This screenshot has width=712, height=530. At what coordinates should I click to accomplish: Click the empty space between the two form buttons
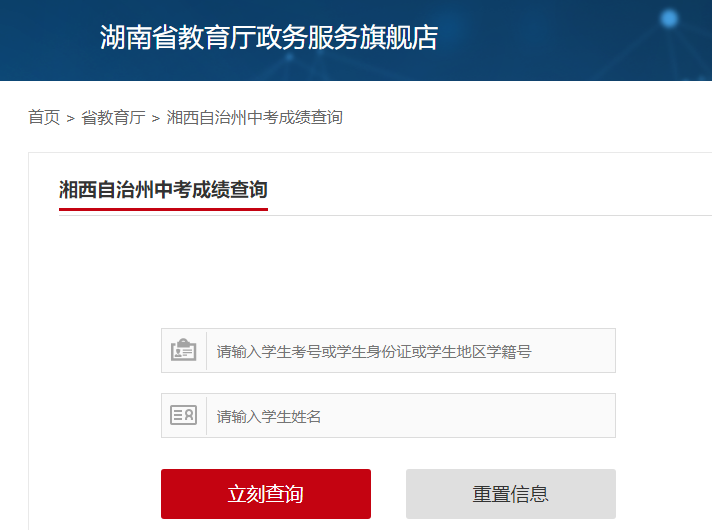pyautogui.click(x=388, y=494)
